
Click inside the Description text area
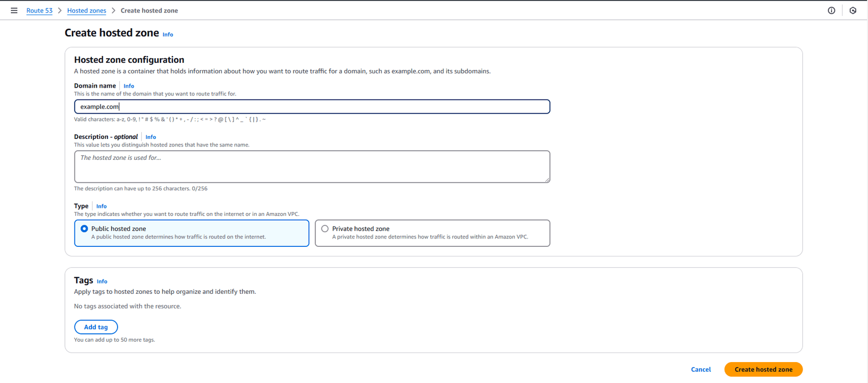[312, 167]
